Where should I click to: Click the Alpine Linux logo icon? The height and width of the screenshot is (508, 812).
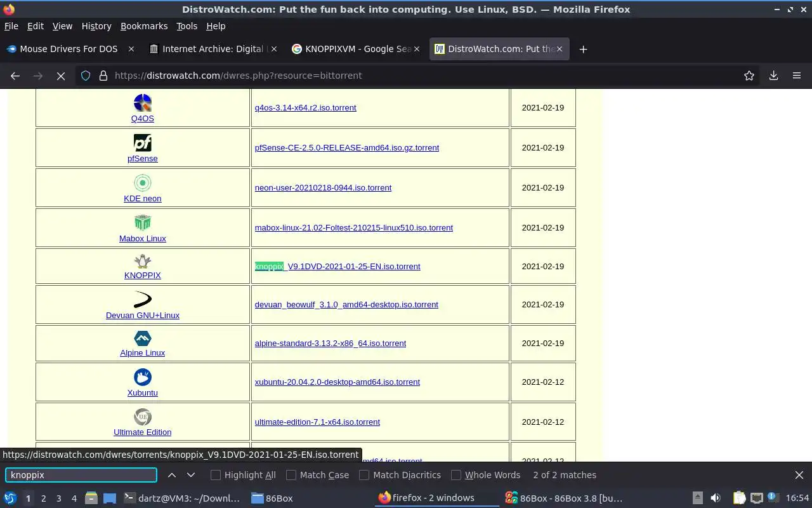pos(142,338)
